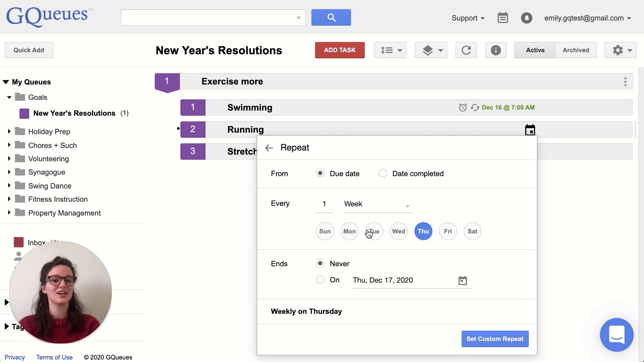
Task: Click the ADD TASK button
Action: click(x=340, y=50)
